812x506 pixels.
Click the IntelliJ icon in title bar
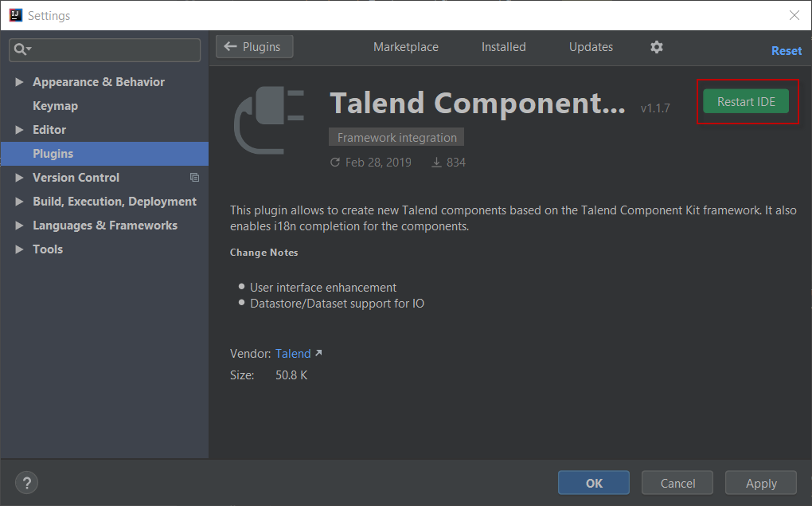tap(14, 15)
